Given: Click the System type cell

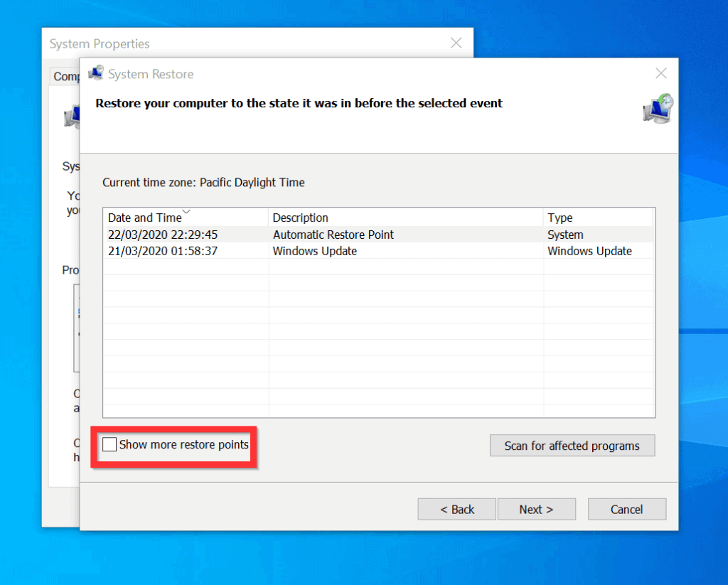Looking at the screenshot, I should [x=565, y=235].
